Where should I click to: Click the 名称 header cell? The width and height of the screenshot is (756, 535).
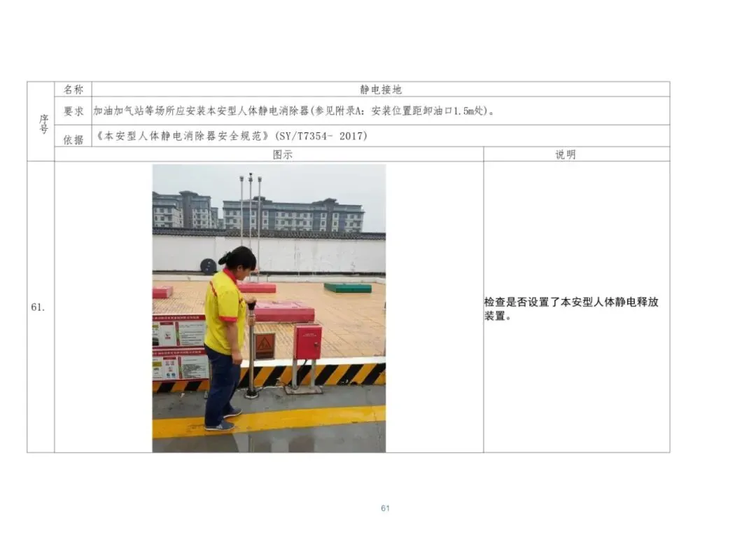pos(73,89)
